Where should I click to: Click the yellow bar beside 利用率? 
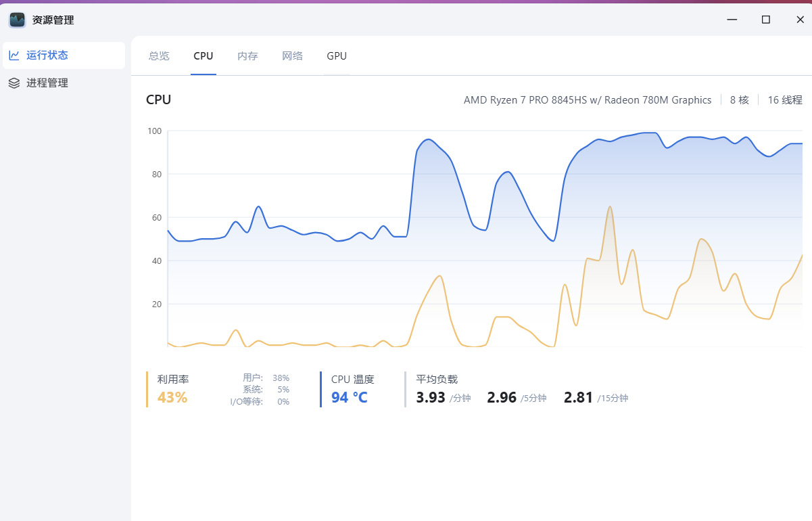(147, 389)
